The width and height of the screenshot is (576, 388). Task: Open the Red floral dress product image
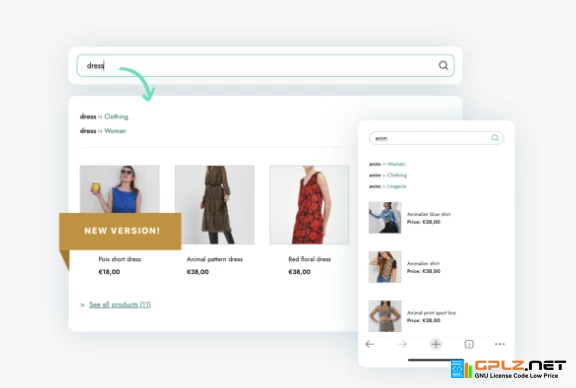[309, 205]
